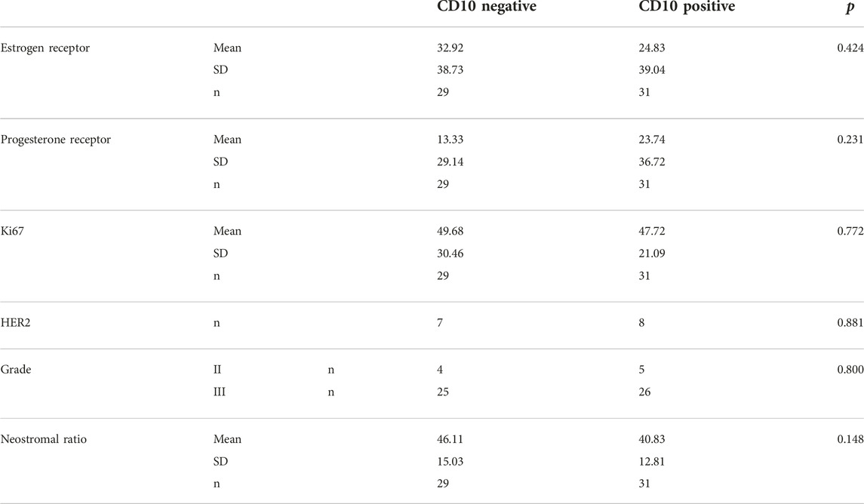Select the p value 0.424
This screenshot has height=504, width=864.
point(850,48)
